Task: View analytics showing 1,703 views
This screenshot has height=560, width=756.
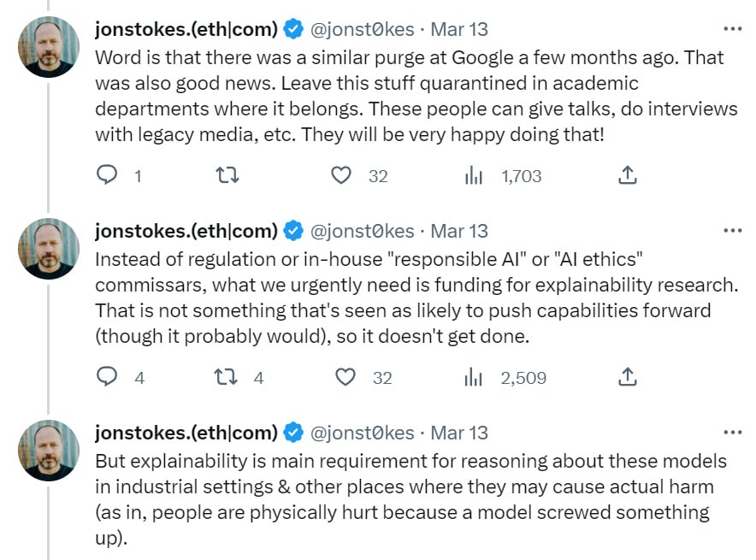Action: tap(502, 176)
